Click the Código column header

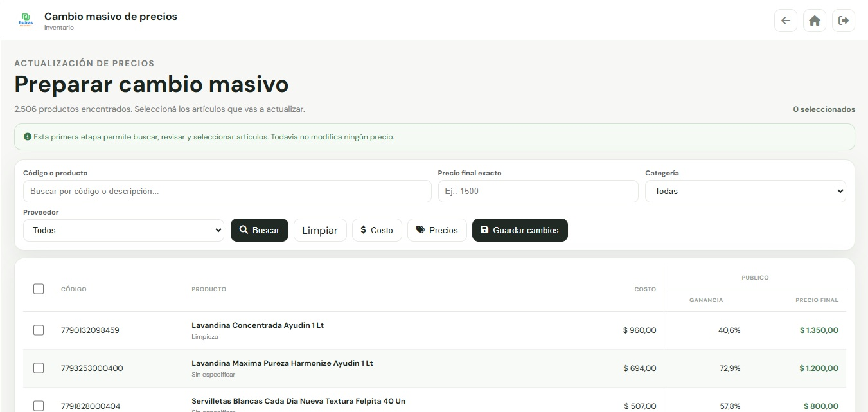coord(74,289)
